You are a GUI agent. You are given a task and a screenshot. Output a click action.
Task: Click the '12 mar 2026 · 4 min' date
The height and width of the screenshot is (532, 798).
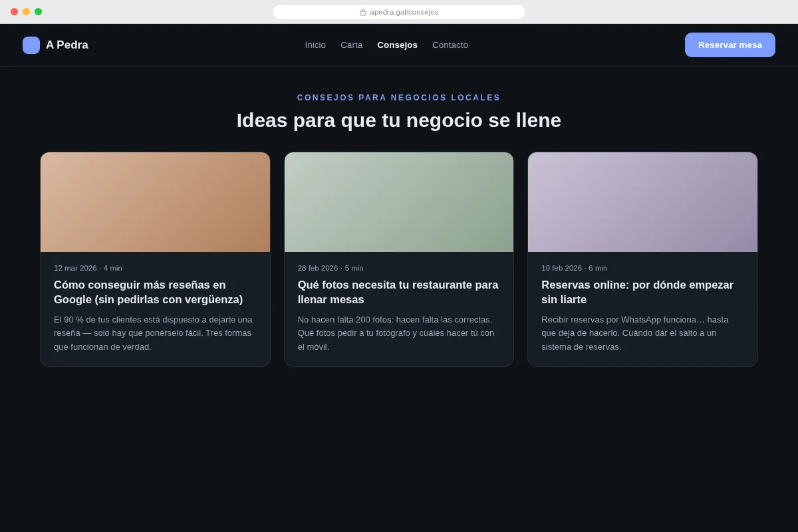coord(88,268)
